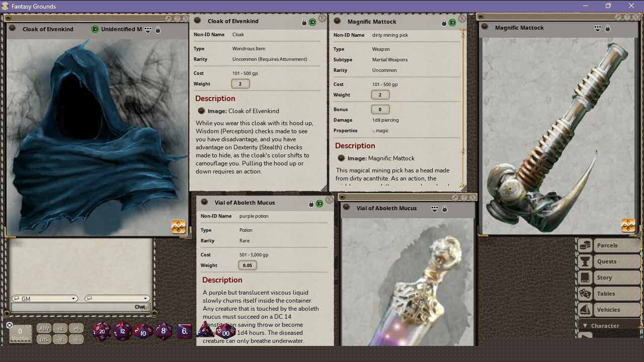Toggle lock on Magnific Mattock image window
Image resolution: width=644 pixels, height=362 pixels.
click(x=608, y=28)
